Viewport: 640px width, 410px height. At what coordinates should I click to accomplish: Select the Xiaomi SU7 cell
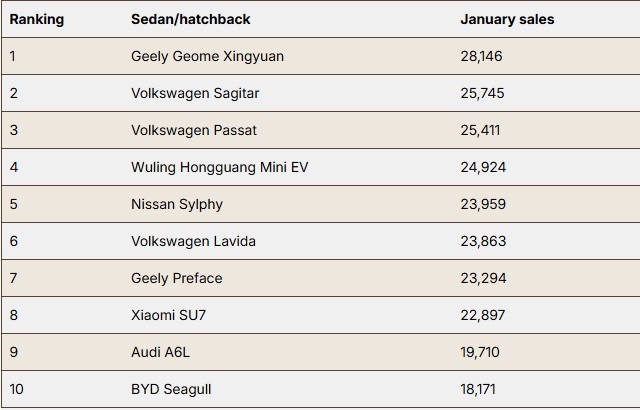click(169, 315)
